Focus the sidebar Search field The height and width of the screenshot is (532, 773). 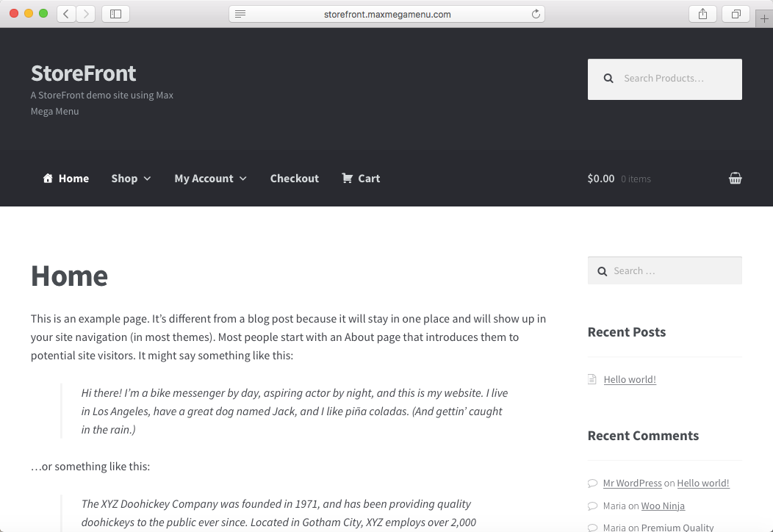(672, 271)
